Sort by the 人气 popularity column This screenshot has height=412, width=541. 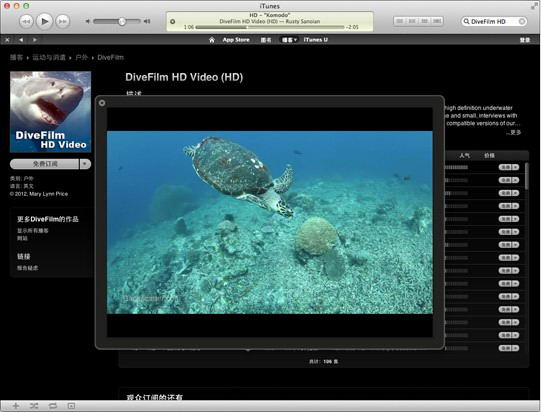(x=464, y=156)
